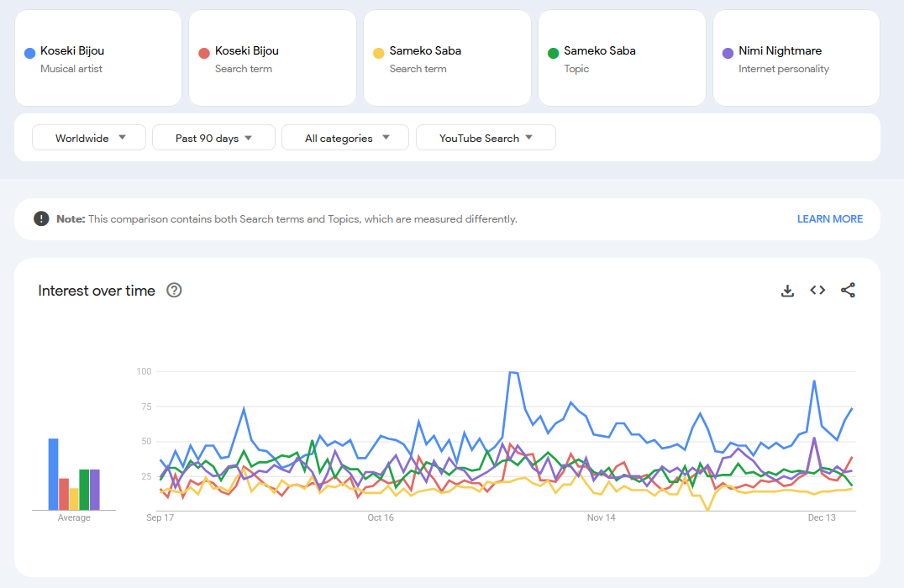
Task: Click the Oct 16 date label on timeline
Action: (381, 518)
